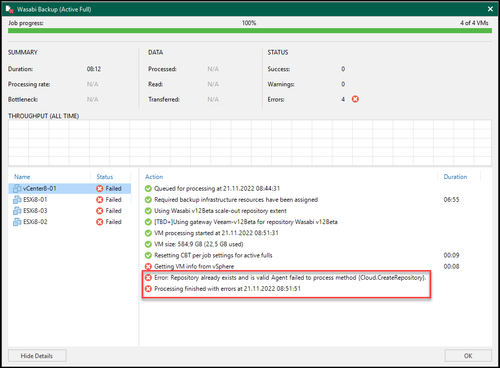This screenshot has height=368, width=500.
Task: Click the green job progress bar
Action: click(250, 31)
